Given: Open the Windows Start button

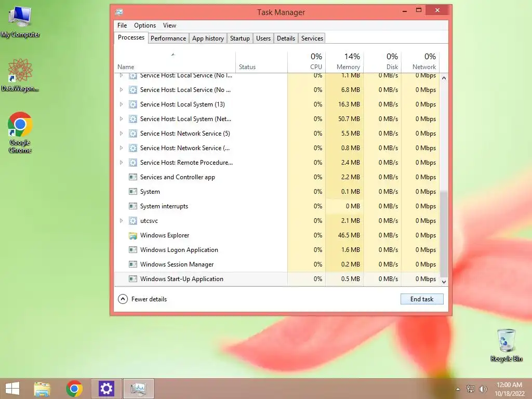Looking at the screenshot, I should 12,389.
